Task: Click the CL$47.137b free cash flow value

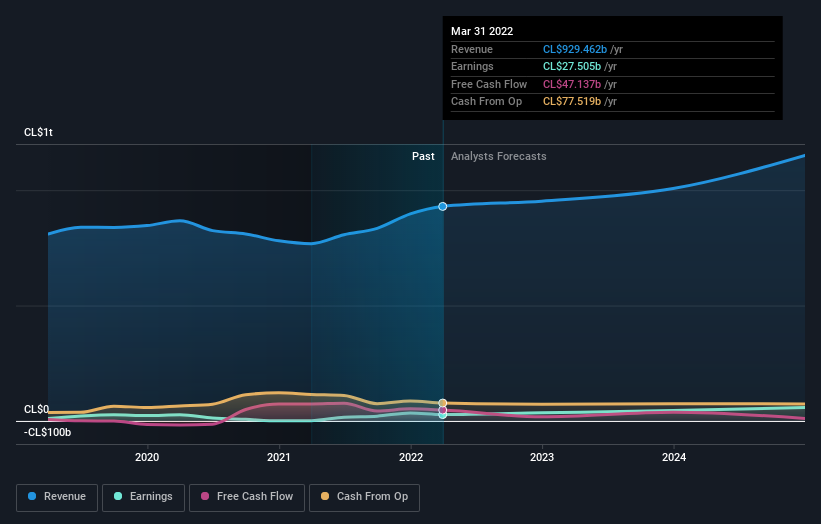Action: point(572,84)
